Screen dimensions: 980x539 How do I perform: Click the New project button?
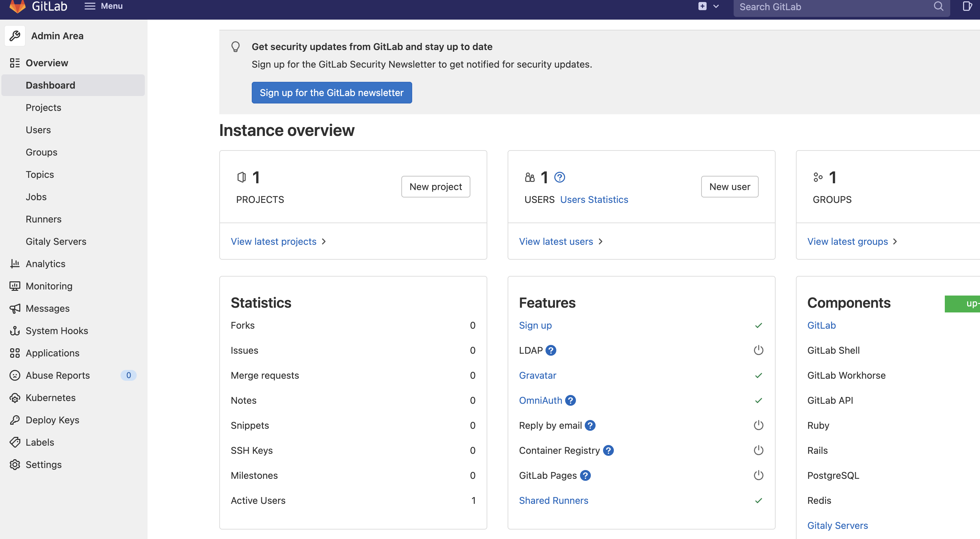(435, 187)
